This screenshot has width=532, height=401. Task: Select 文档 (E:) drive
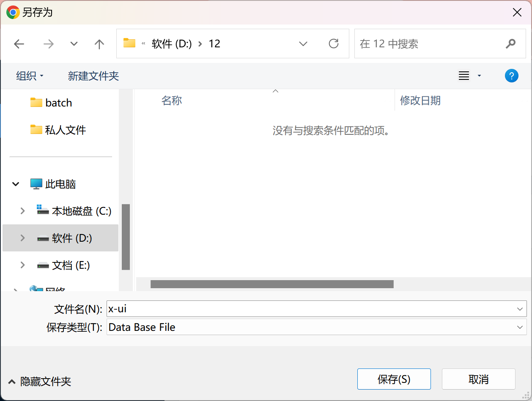point(63,265)
